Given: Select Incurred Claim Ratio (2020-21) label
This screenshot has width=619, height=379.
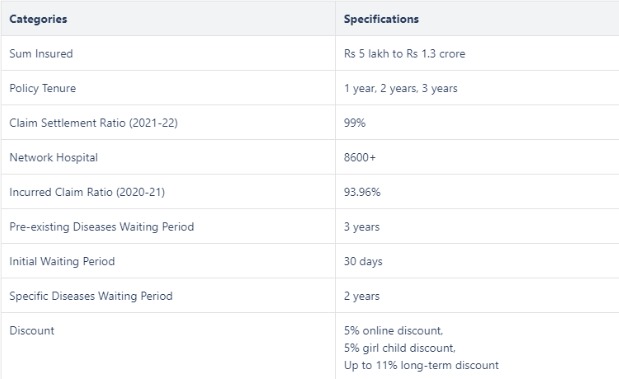Looking at the screenshot, I should [x=87, y=192].
